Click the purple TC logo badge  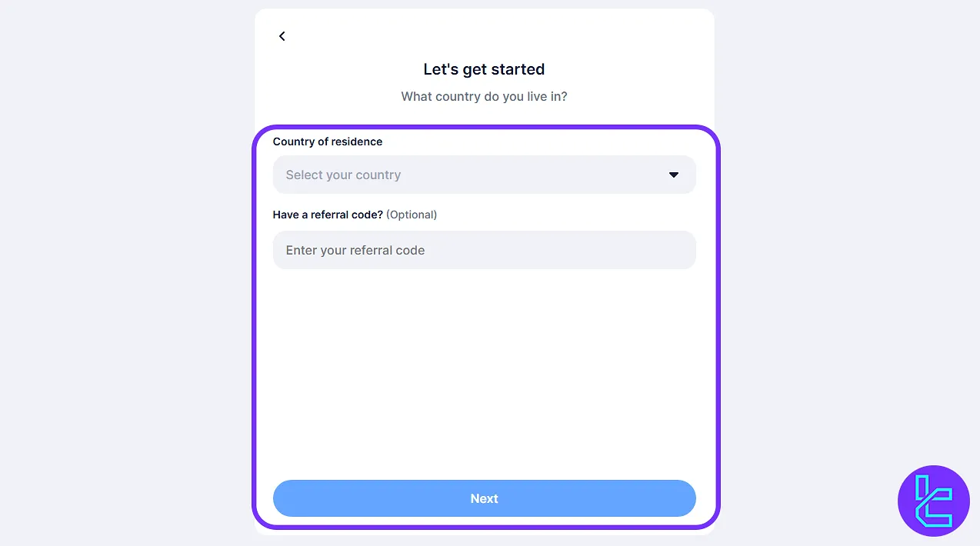point(934,501)
